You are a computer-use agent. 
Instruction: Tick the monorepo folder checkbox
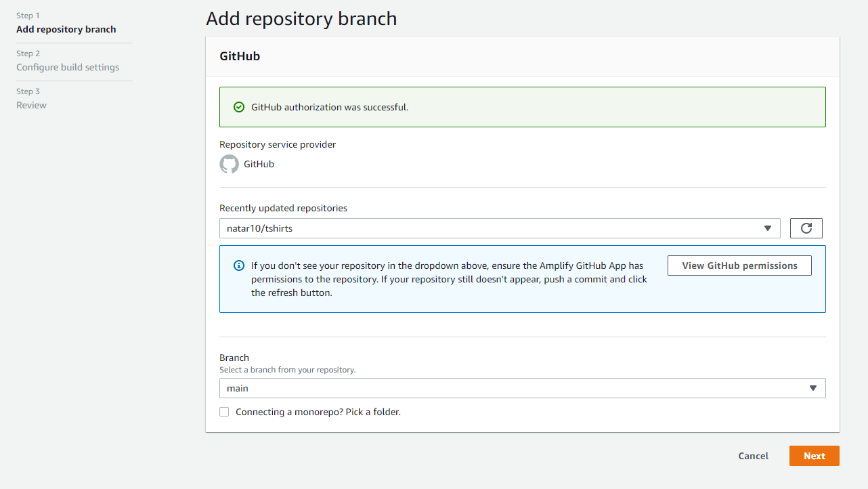point(224,412)
